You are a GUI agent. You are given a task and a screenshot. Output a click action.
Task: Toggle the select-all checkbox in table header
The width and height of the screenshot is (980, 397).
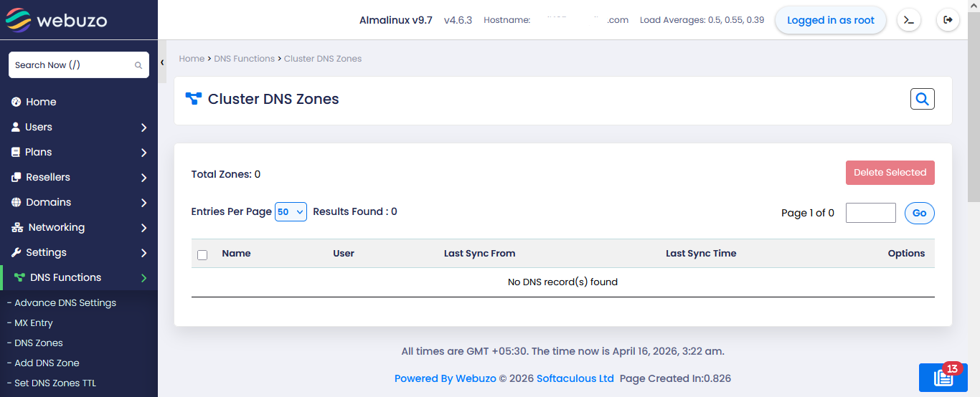[202, 254]
